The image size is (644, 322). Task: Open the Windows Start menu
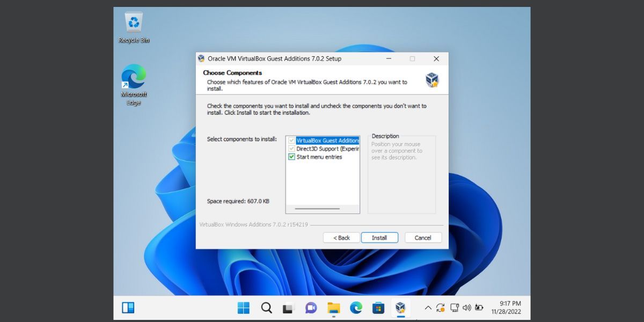coord(243,308)
